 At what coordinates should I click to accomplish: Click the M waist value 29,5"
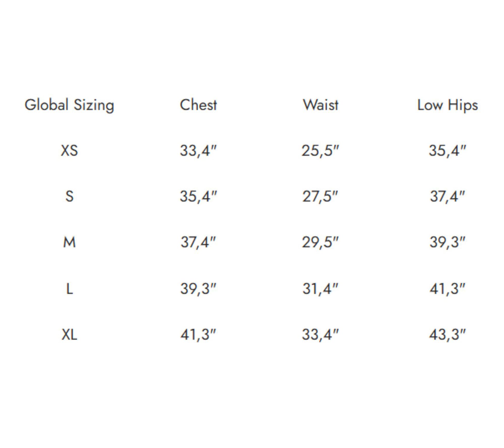tap(320, 242)
